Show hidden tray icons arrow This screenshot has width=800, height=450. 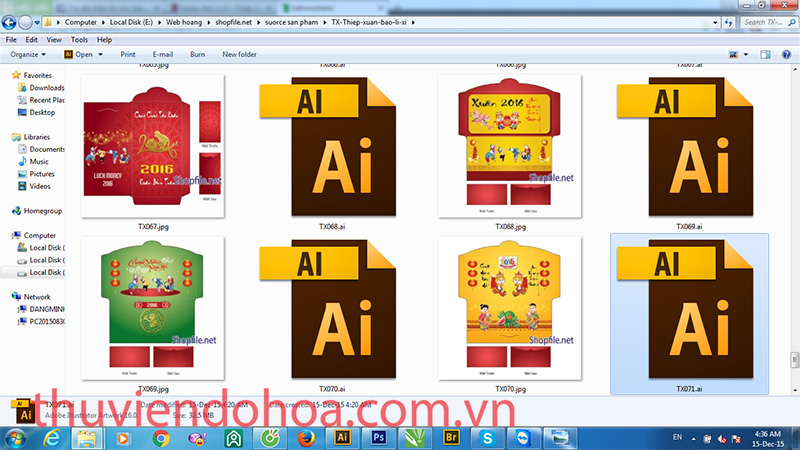[693, 438]
